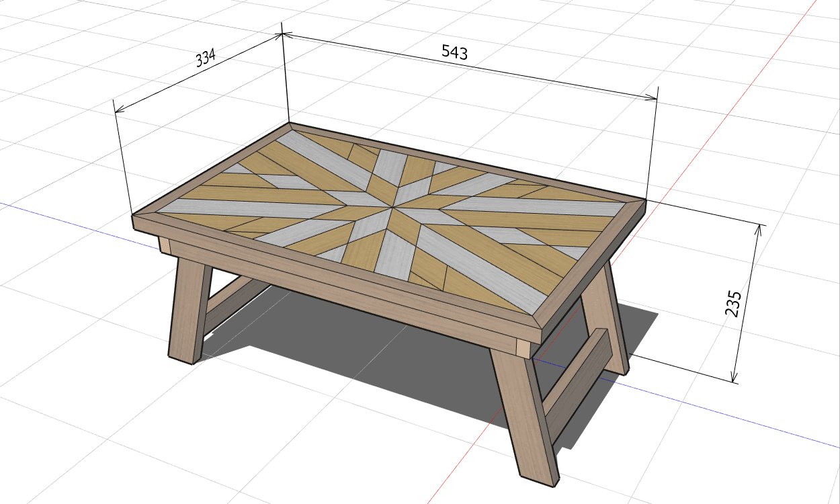Click the 235 height dimension label
840x504 pixels.
point(733,303)
